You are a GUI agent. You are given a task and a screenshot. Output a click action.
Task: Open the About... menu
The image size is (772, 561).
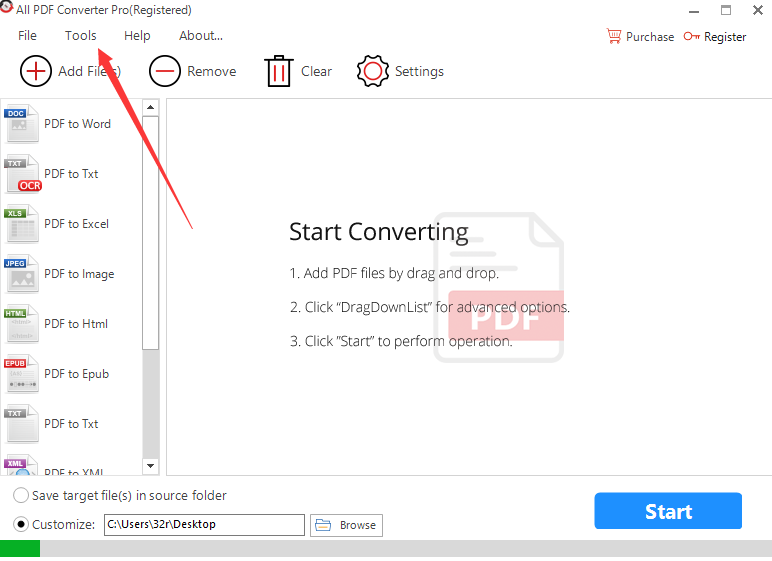pyautogui.click(x=201, y=35)
